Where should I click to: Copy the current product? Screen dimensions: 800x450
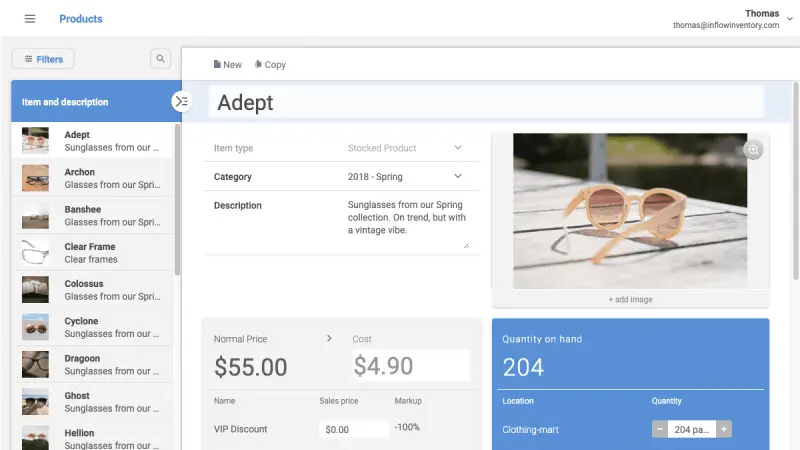pos(270,65)
